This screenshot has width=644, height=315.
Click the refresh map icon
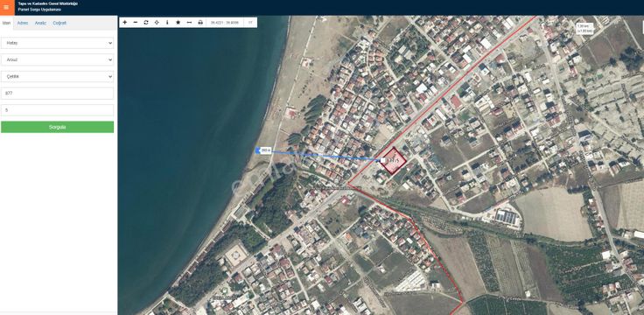[146, 23]
